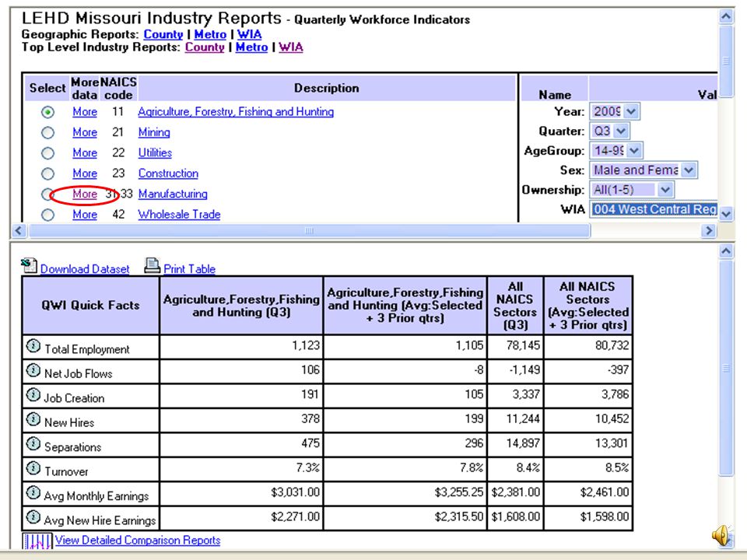Open Top Level Industry Reports Metro link
The image size is (747, 560).
[251, 47]
